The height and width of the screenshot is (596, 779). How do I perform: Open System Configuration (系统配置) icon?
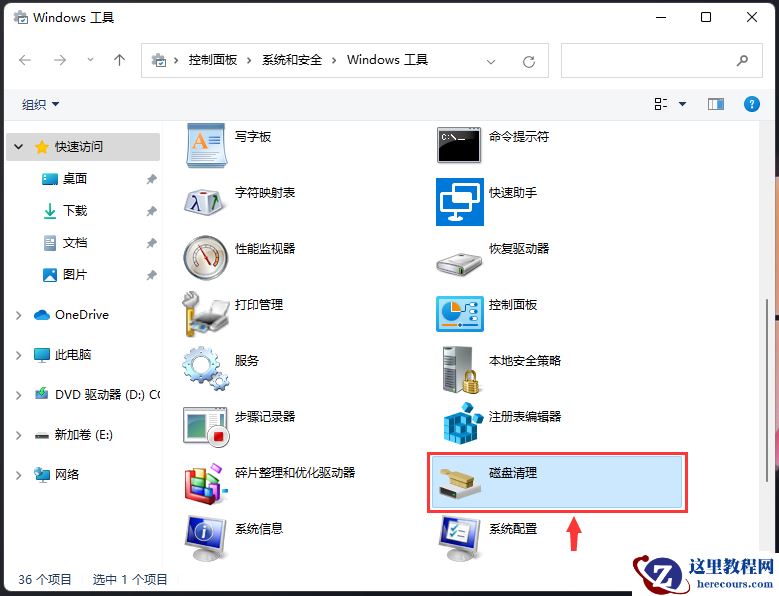point(460,537)
